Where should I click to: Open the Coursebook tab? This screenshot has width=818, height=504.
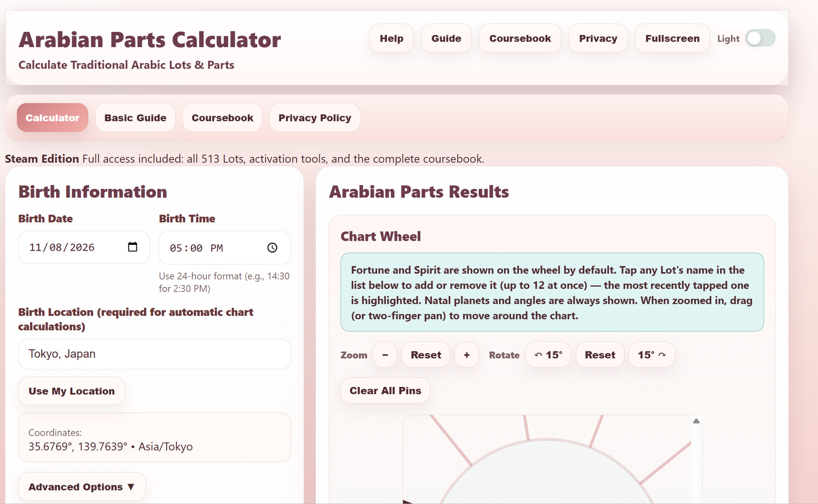(223, 118)
